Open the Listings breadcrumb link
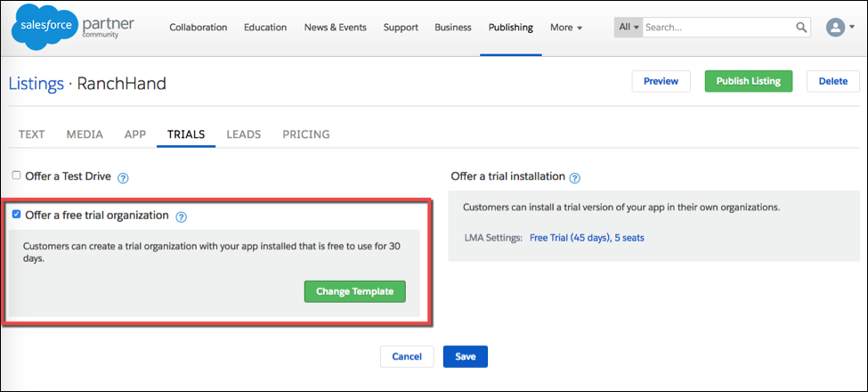The height and width of the screenshot is (392, 868). (x=36, y=84)
